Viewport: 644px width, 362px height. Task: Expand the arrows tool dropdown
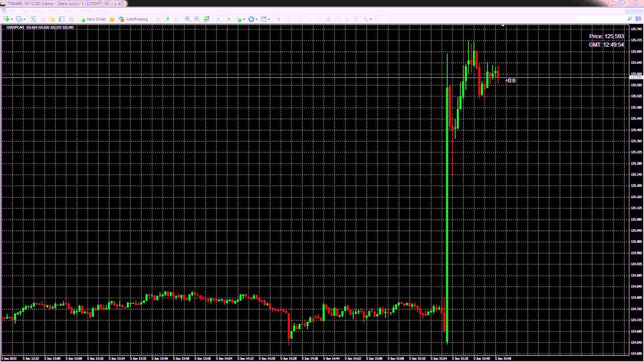tap(371, 19)
